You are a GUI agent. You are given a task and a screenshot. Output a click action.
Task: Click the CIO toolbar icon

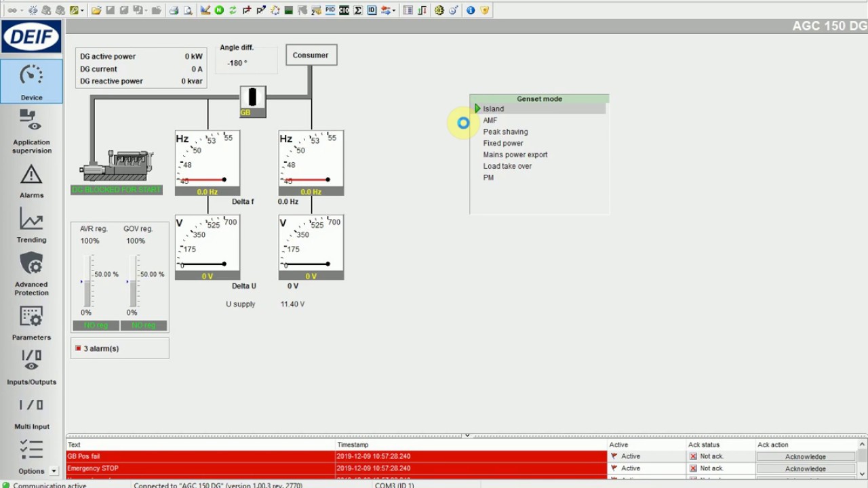tap(344, 10)
